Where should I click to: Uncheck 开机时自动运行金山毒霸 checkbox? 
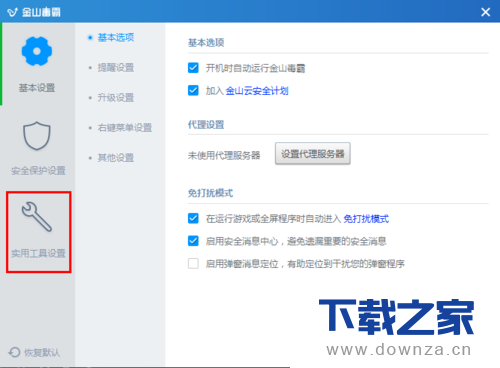click(x=193, y=68)
